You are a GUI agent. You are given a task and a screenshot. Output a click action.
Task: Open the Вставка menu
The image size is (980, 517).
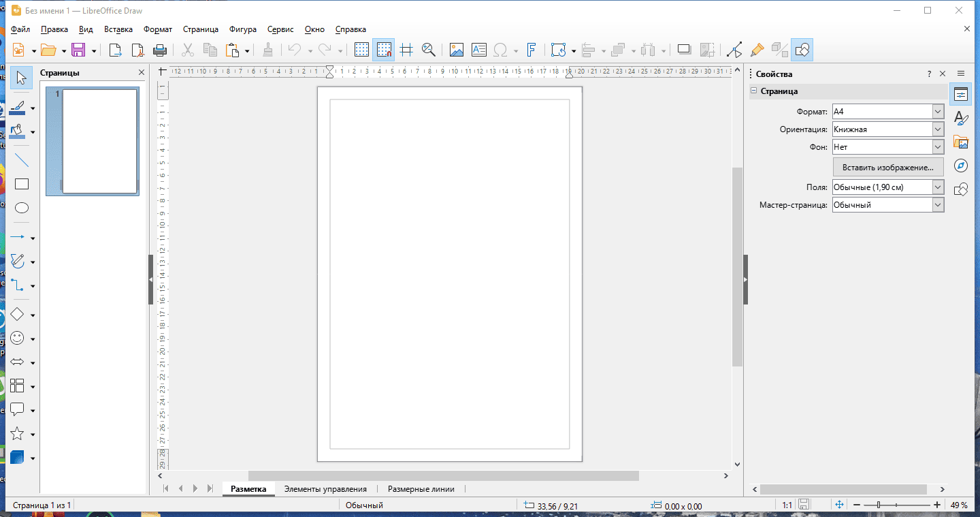[x=118, y=29]
